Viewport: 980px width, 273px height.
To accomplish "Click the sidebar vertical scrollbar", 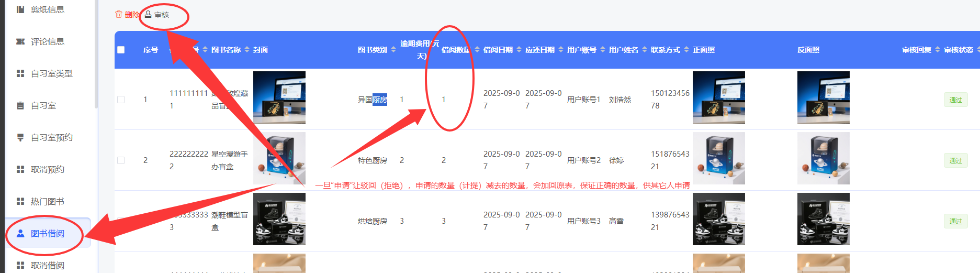I will 96,54.
